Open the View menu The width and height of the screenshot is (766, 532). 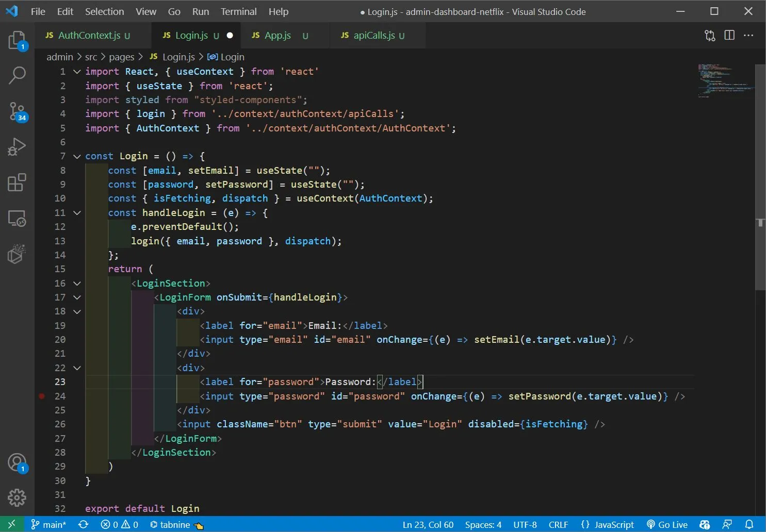point(146,11)
